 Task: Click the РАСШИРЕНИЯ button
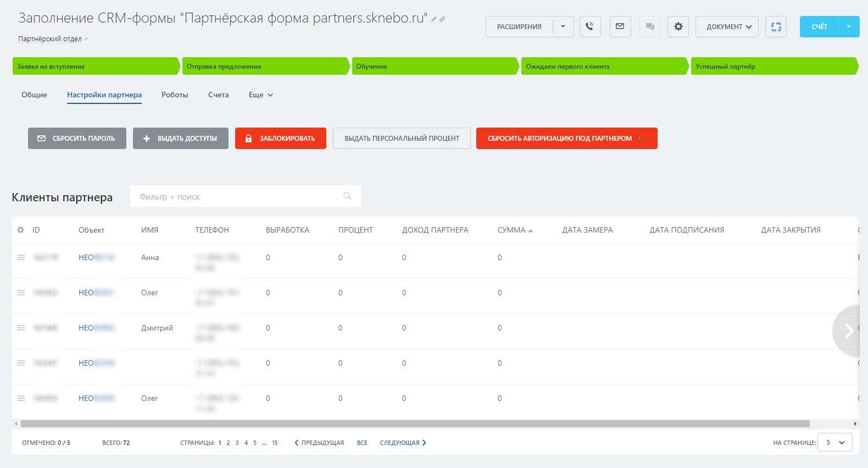pyautogui.click(x=519, y=26)
